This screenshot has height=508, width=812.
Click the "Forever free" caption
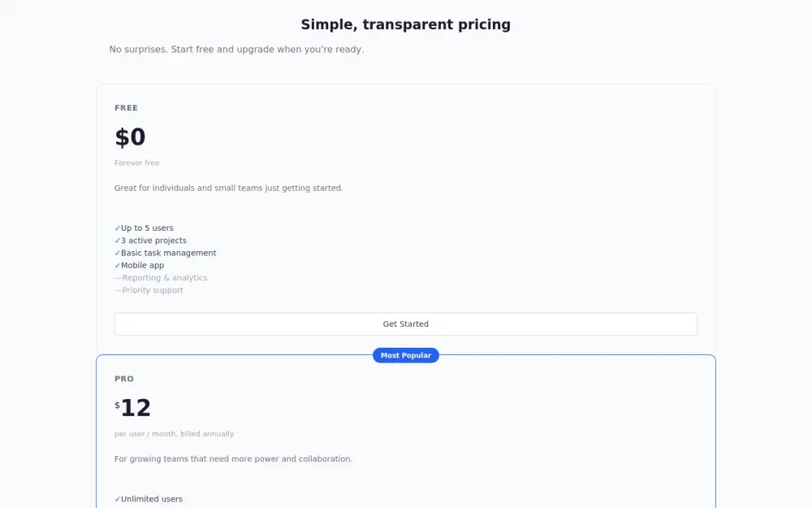point(136,163)
